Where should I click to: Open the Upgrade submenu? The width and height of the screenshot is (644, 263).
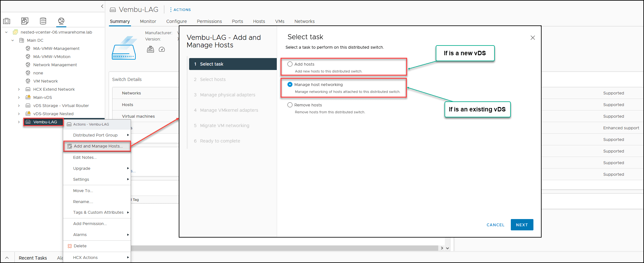(97, 168)
